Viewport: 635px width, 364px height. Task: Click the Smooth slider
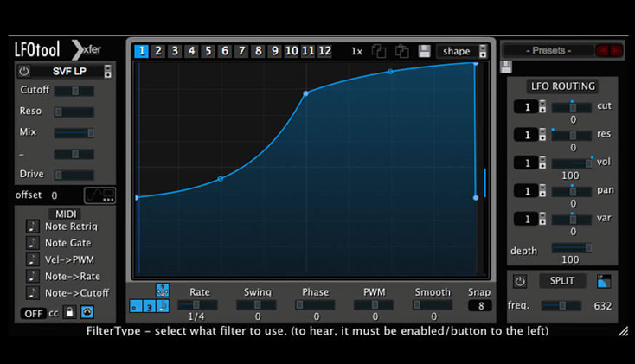pyautogui.click(x=433, y=304)
